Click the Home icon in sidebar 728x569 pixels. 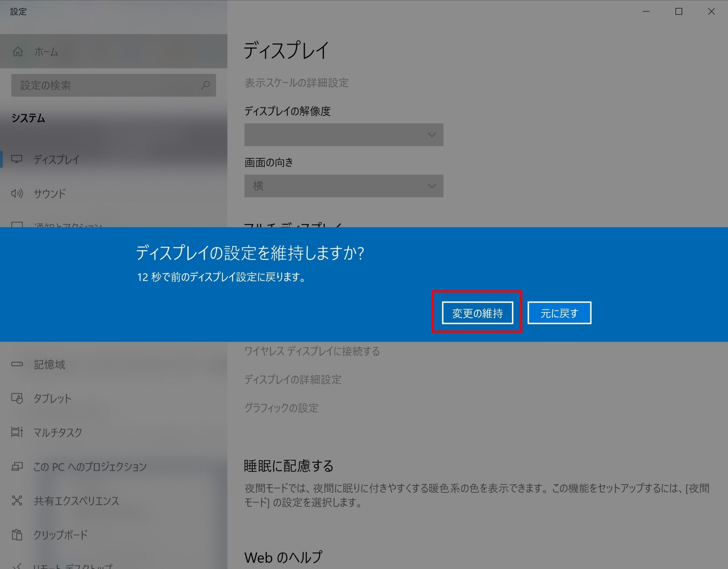point(18,52)
